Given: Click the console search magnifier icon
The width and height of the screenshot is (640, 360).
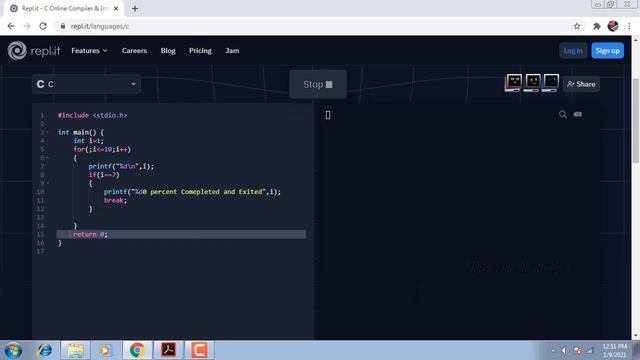Looking at the screenshot, I should coord(562,115).
